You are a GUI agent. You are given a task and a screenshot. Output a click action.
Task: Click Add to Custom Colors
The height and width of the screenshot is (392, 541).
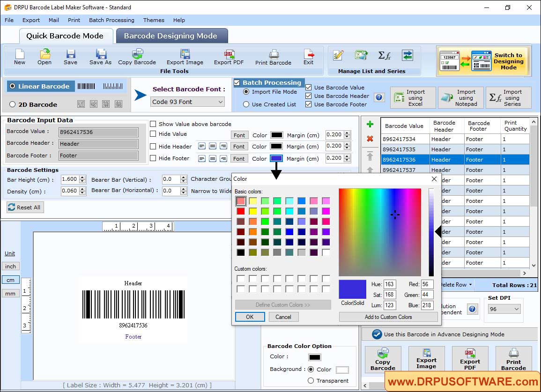(388, 317)
